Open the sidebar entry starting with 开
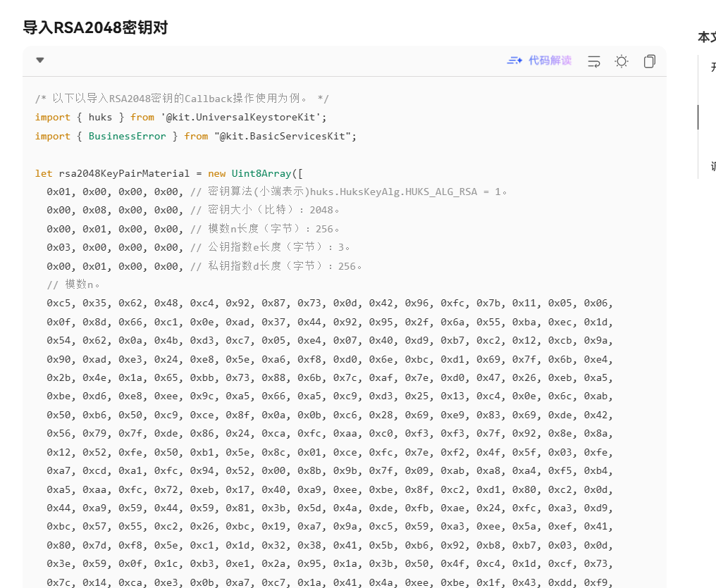Screen dimensions: 716x588 pyautogui.click(x=712, y=68)
